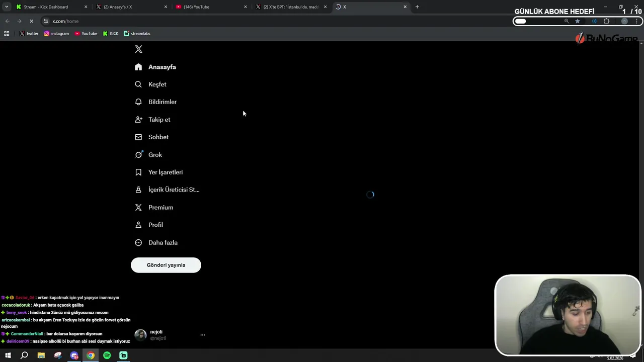
Task: Open Anasayfa in the X sidebar
Action: (x=155, y=67)
